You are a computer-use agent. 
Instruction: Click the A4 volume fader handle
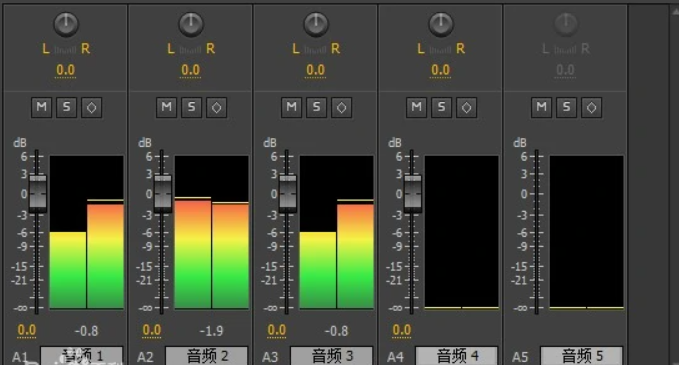(413, 193)
